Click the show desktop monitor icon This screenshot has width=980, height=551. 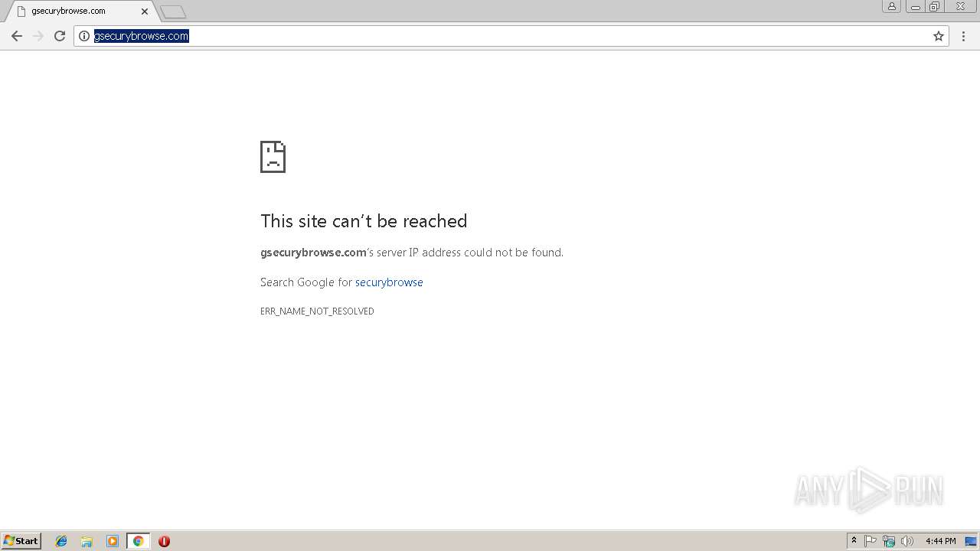point(971,541)
